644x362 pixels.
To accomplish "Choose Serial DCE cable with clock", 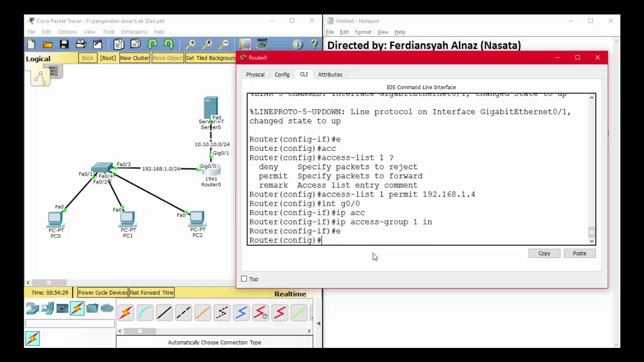I will 260,313.
